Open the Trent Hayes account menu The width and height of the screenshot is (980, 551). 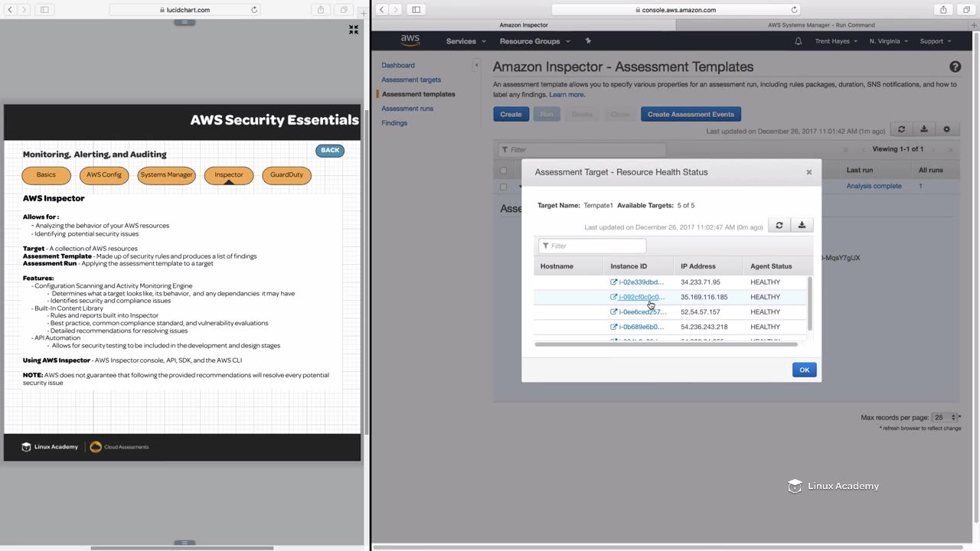(838, 41)
